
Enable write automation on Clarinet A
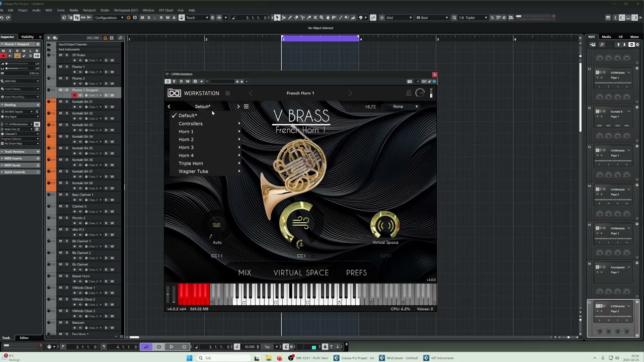[x=112, y=212]
